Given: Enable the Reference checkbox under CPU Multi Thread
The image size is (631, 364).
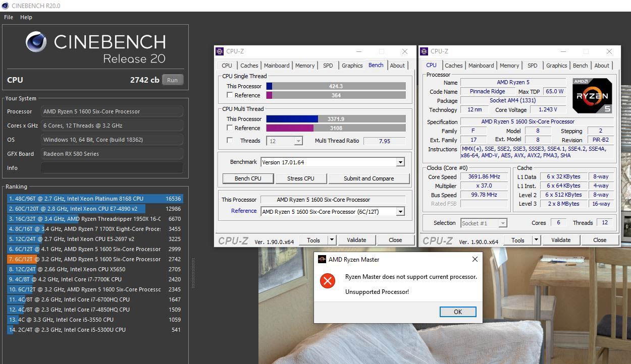Looking at the screenshot, I should 230,128.
